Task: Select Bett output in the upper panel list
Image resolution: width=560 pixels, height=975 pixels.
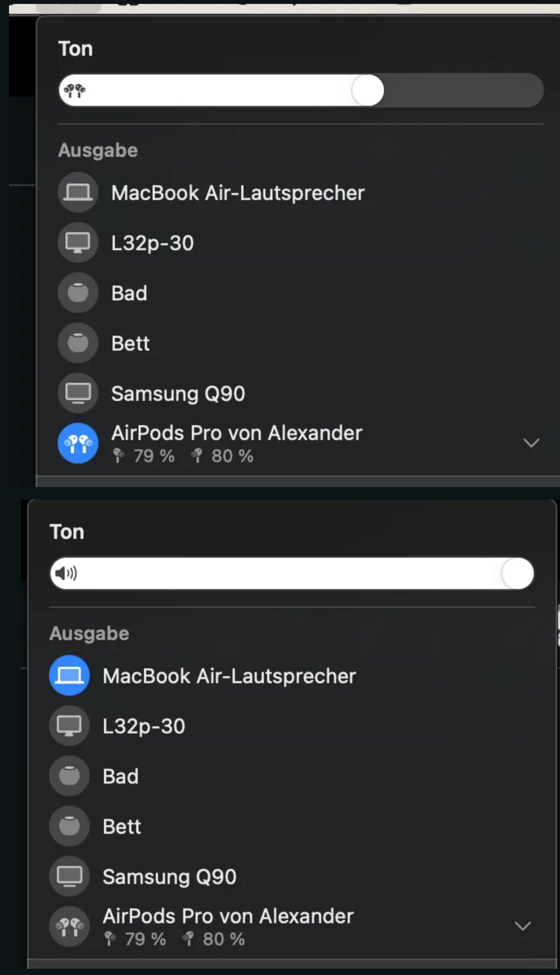Action: pyautogui.click(x=130, y=344)
